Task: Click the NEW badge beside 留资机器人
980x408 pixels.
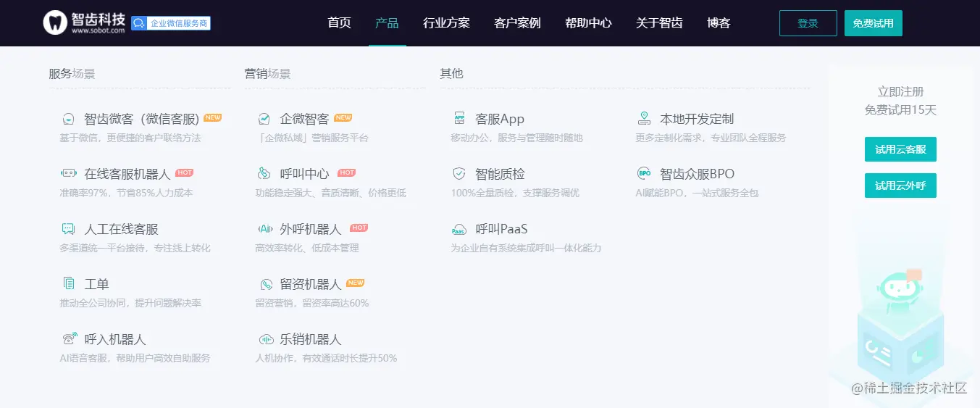Action: [355, 283]
